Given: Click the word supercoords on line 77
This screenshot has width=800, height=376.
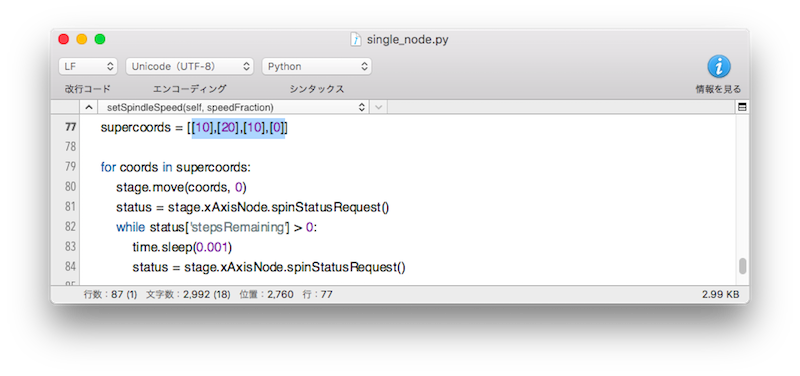Looking at the screenshot, I should [x=135, y=128].
